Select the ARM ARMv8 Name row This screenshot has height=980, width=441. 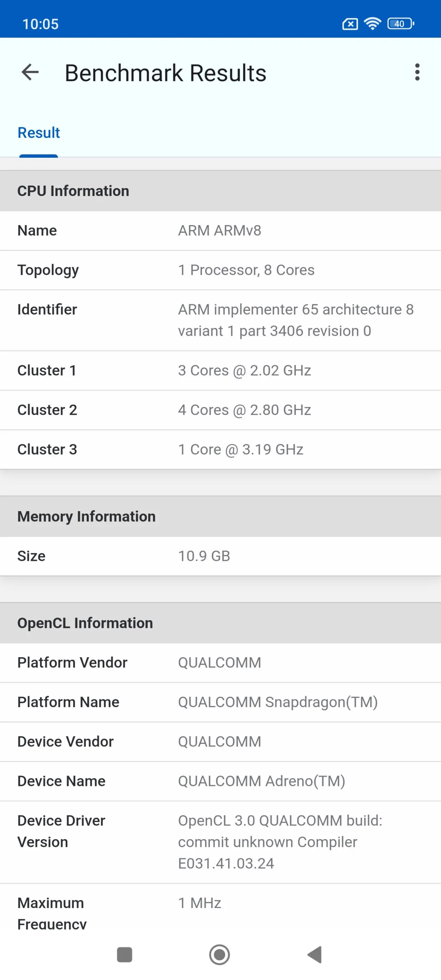(220, 231)
